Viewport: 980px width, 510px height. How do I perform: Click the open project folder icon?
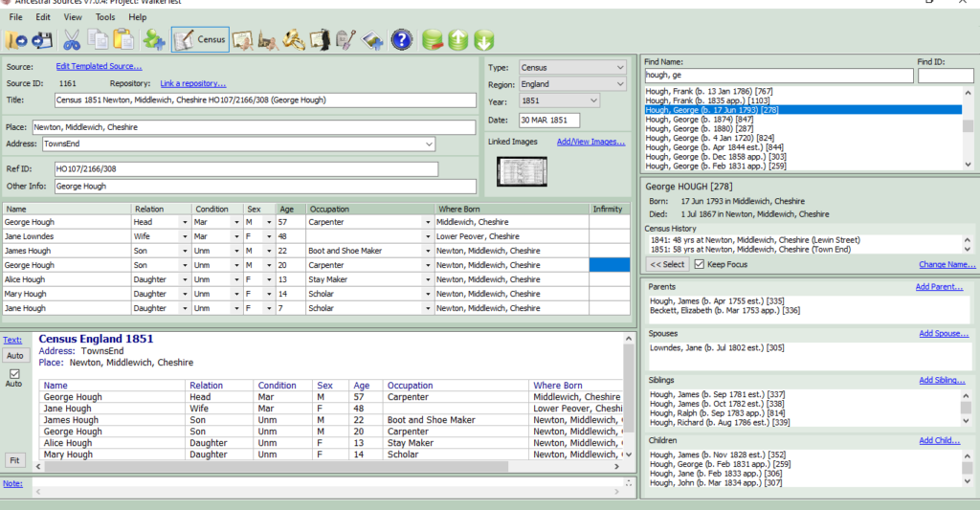(x=16, y=40)
